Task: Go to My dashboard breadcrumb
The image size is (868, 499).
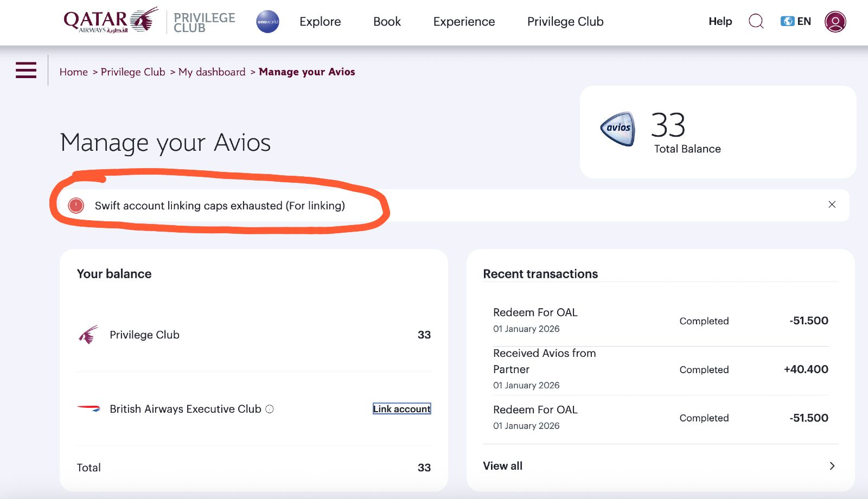Action: (212, 72)
